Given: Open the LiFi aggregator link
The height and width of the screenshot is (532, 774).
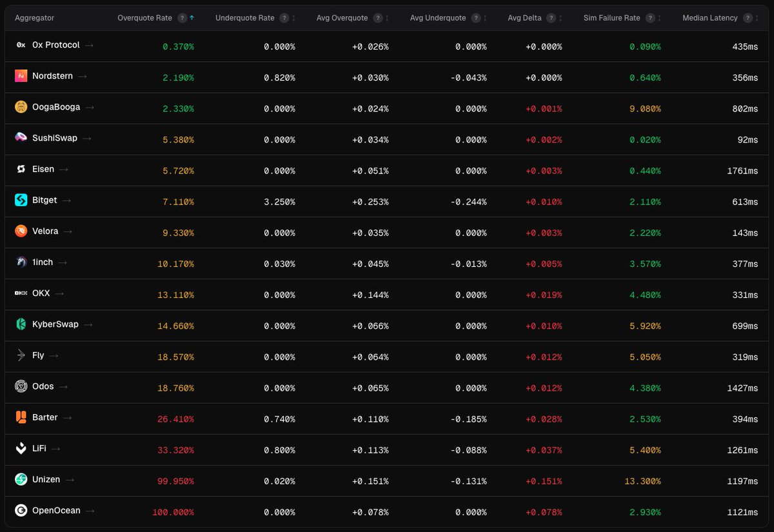Looking at the screenshot, I should tap(39, 449).
